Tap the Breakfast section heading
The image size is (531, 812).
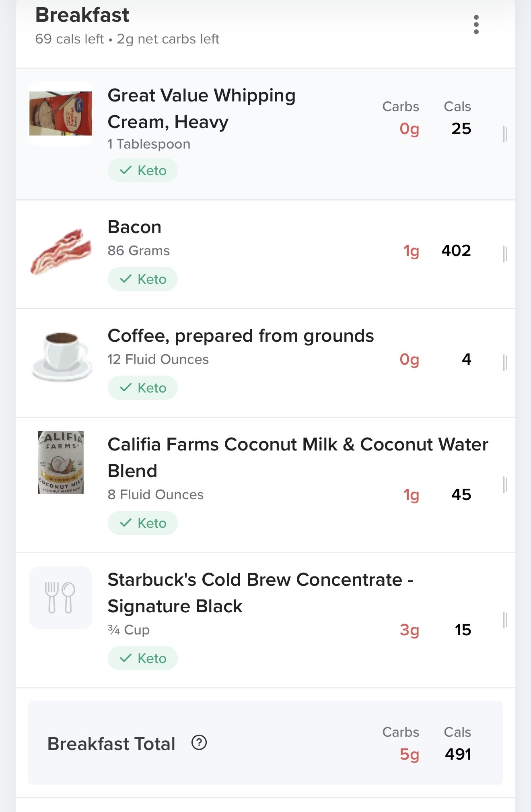[x=82, y=15]
